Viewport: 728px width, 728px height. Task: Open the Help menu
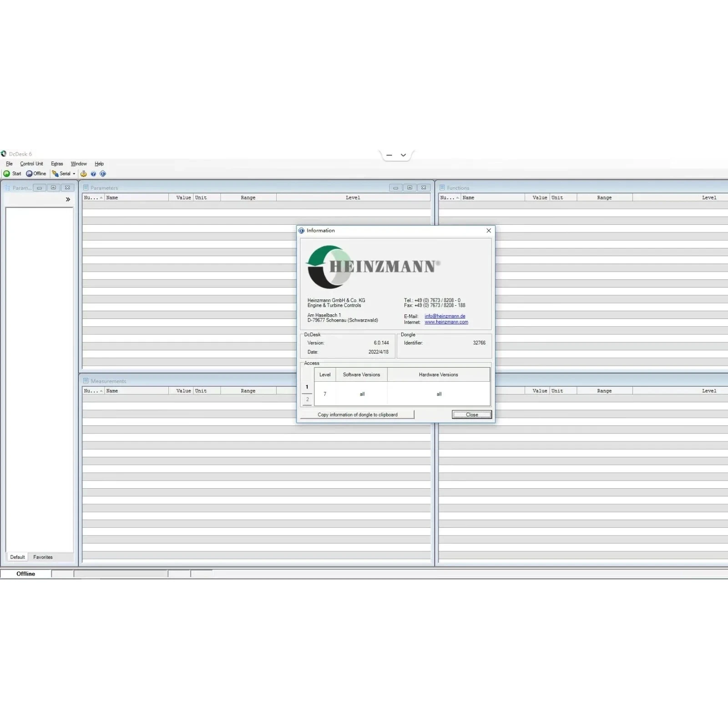99,164
